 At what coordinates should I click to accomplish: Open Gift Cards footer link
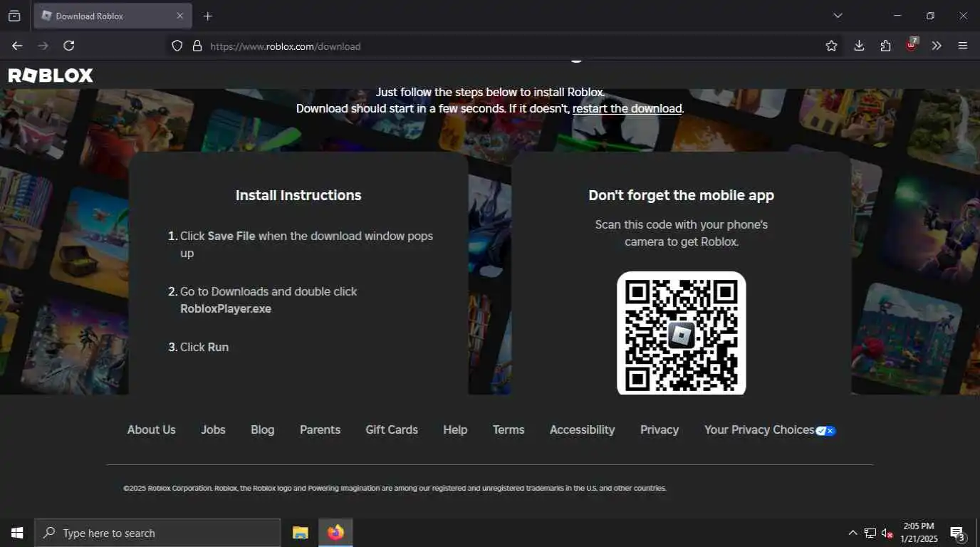tap(392, 429)
